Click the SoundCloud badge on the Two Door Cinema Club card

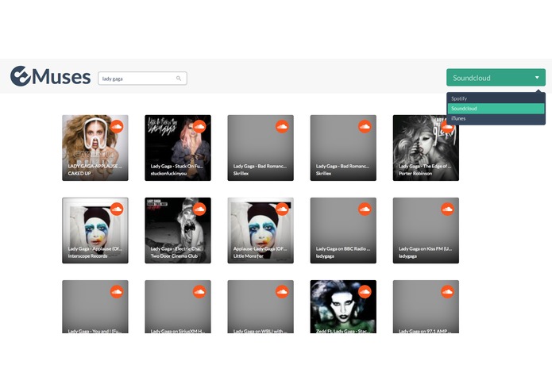tap(199, 209)
